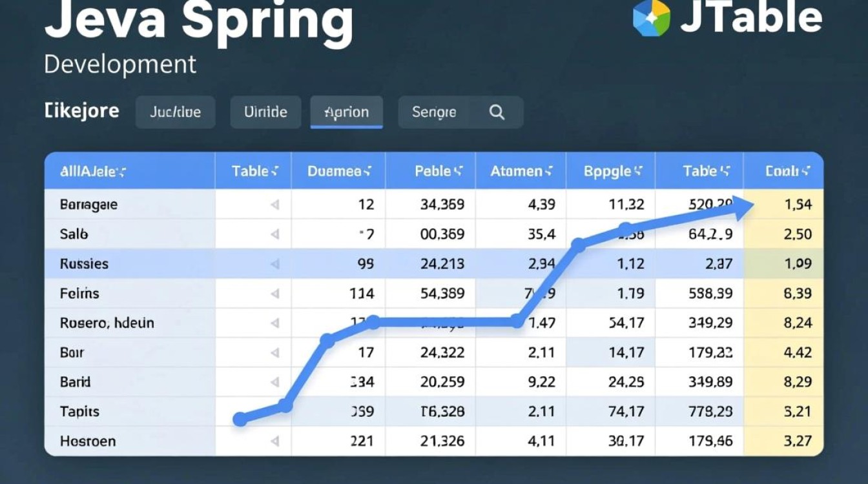Image resolution: width=868 pixels, height=484 pixels.
Task: Click sort icon on Coub column header
Action: [804, 172]
